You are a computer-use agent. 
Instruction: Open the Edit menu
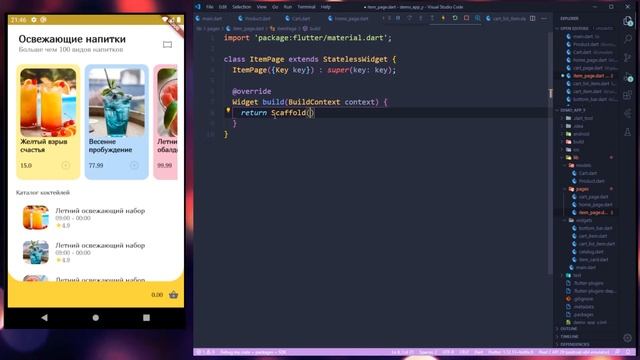coord(222,7)
